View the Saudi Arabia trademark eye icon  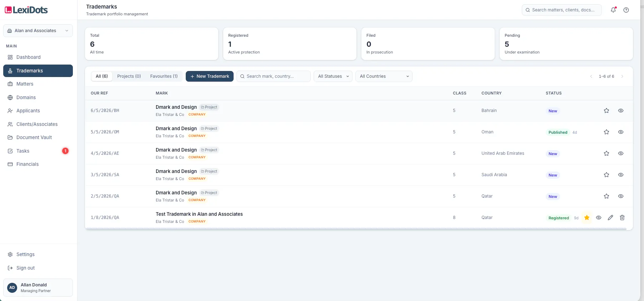coord(621,175)
